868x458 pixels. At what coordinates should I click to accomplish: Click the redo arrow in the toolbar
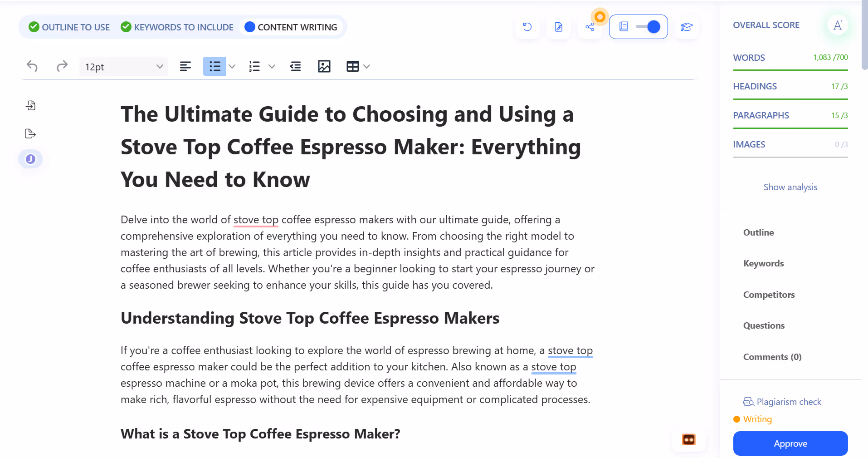pyautogui.click(x=62, y=66)
